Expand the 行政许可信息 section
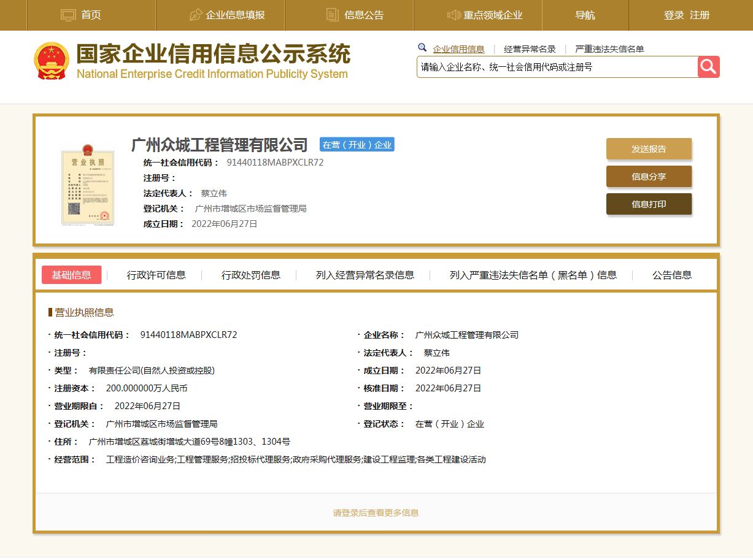 (x=155, y=275)
